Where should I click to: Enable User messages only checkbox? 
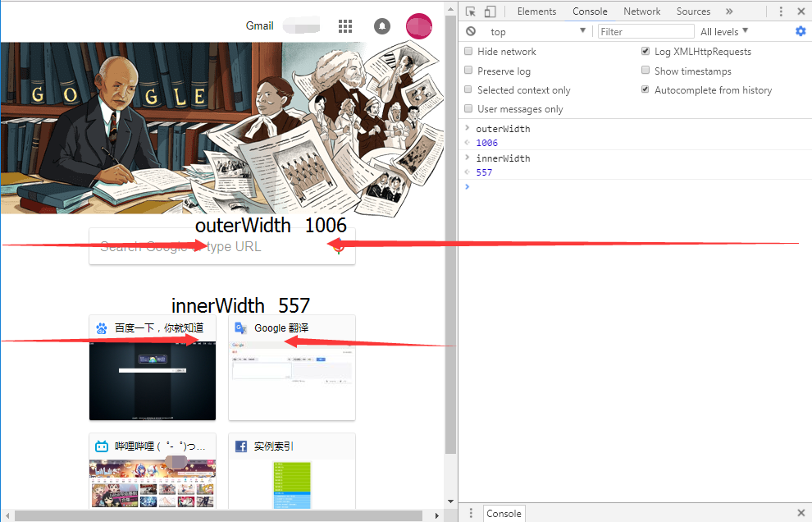tap(468, 108)
